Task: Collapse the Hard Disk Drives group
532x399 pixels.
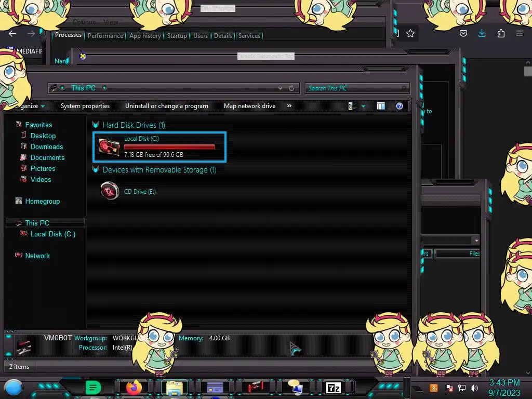Action: (96, 125)
